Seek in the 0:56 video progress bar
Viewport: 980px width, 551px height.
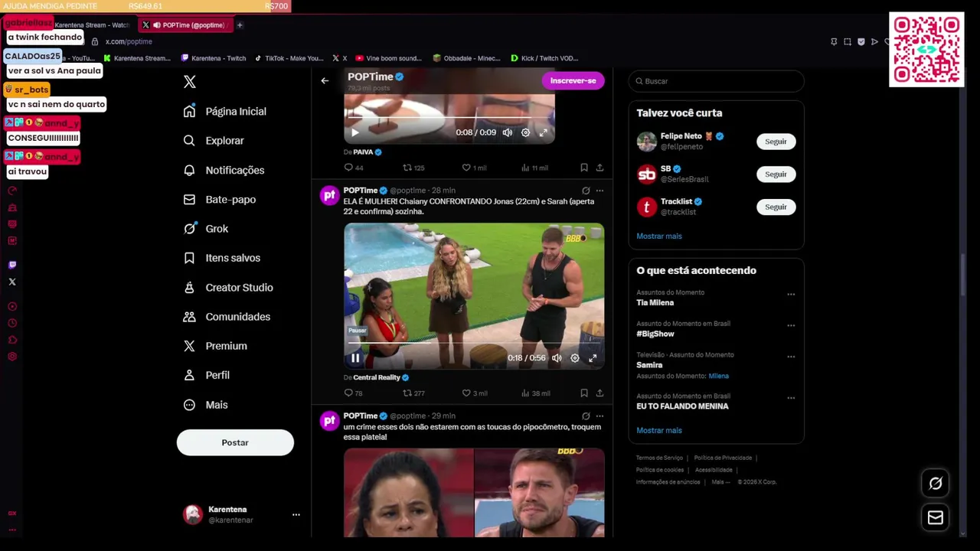coord(473,343)
